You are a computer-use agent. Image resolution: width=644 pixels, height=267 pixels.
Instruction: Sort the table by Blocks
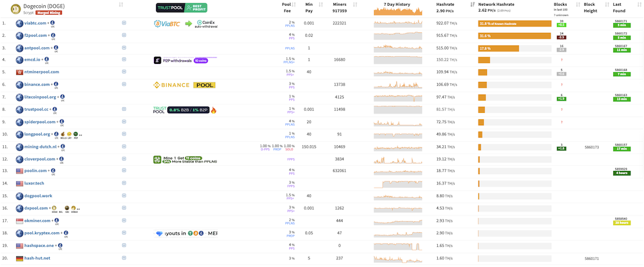[578, 5]
